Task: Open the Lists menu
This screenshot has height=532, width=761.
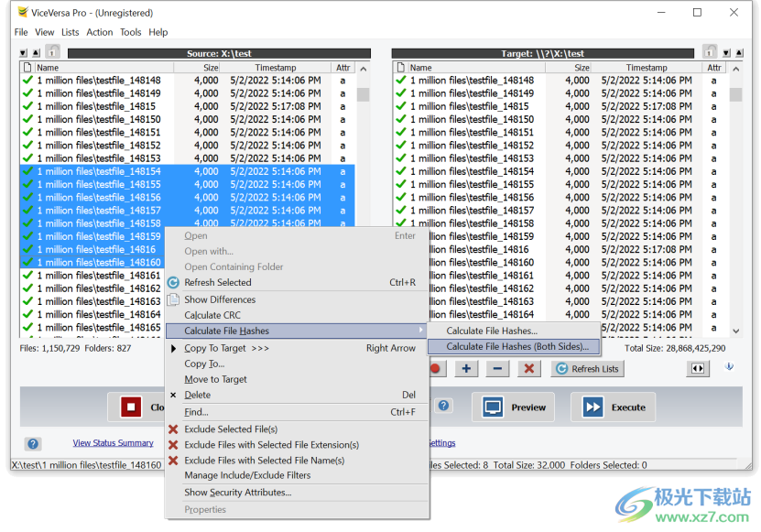Action: tap(71, 32)
